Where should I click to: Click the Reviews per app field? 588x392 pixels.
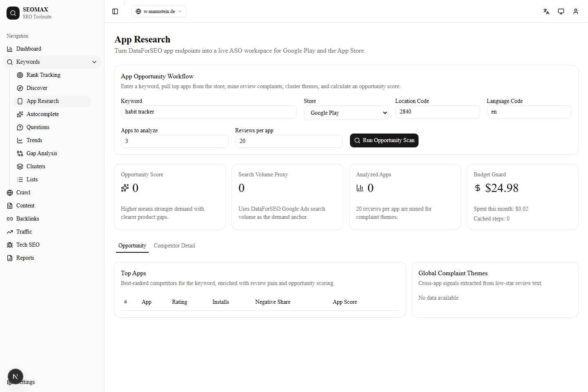tap(289, 141)
